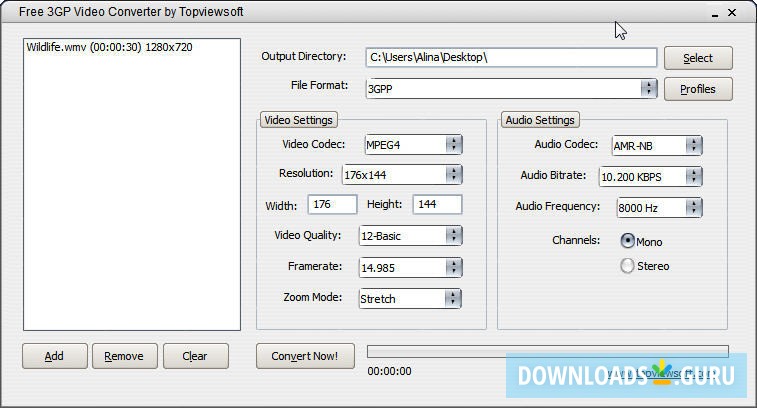
Task: Click the Output Directory path field
Action: click(x=511, y=57)
